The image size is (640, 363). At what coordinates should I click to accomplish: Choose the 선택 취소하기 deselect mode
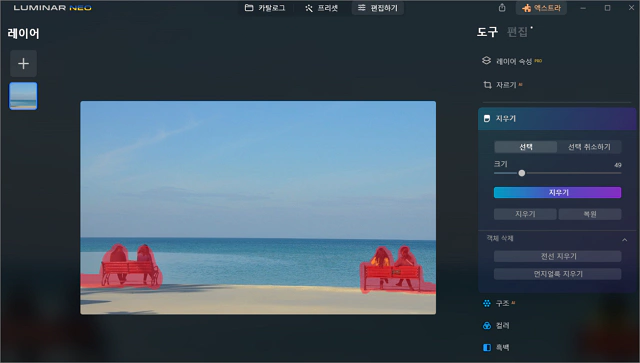(589, 147)
